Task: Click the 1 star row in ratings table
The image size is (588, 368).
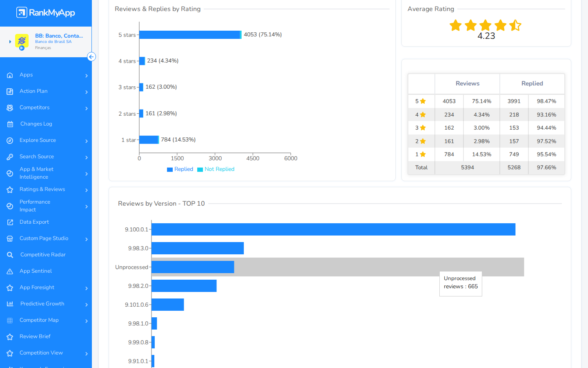Action: 486,154
